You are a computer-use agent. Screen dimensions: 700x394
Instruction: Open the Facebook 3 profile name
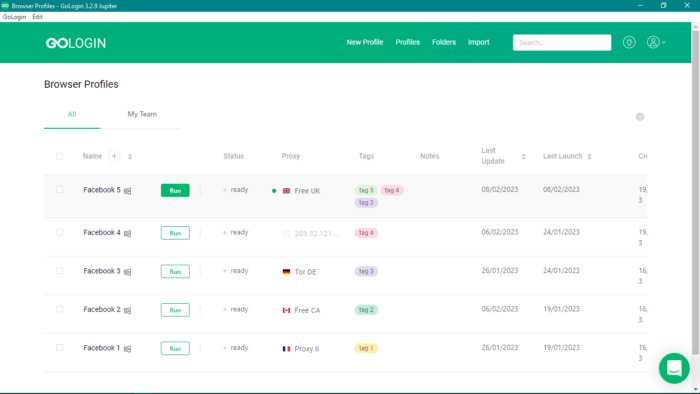click(102, 271)
